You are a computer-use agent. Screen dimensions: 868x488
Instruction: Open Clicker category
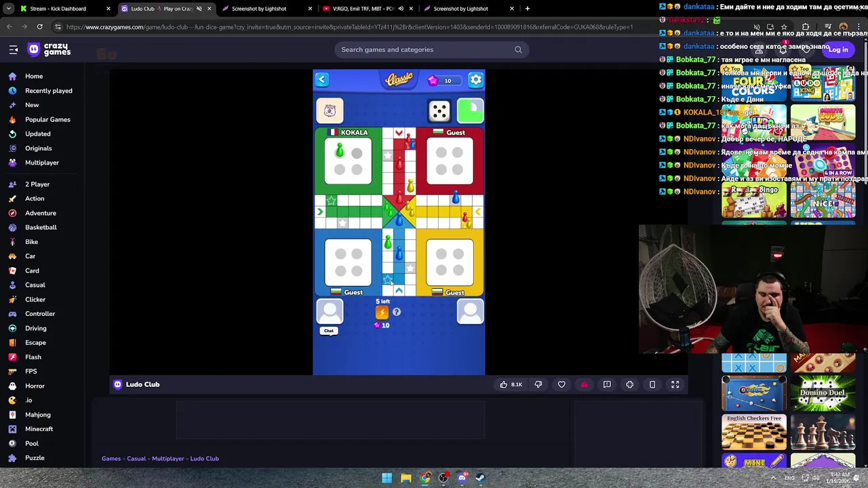(35, 300)
